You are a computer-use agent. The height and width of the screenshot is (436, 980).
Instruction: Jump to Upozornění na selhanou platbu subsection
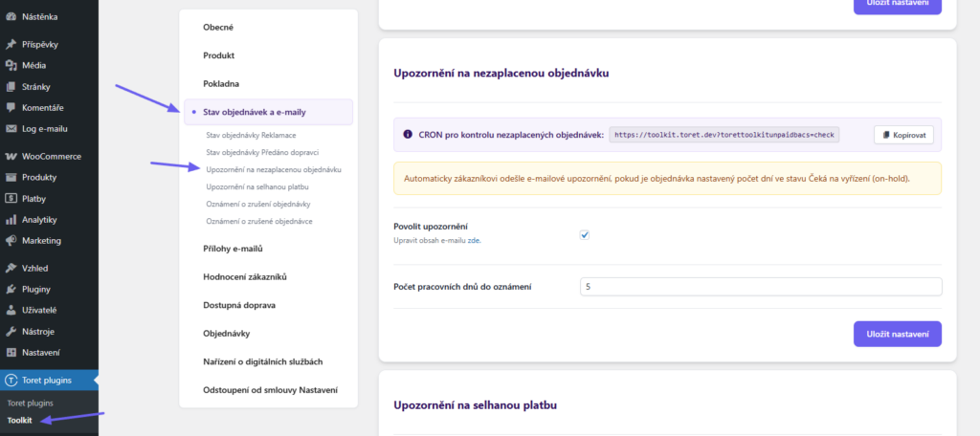pos(258,186)
